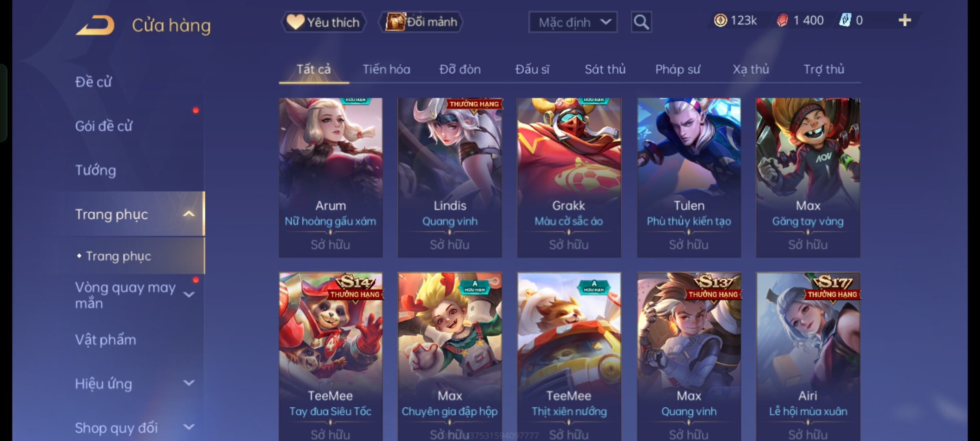Select Arum Nữ hoàng gấu xám skin
This screenshot has height=441, width=980.
tap(331, 178)
